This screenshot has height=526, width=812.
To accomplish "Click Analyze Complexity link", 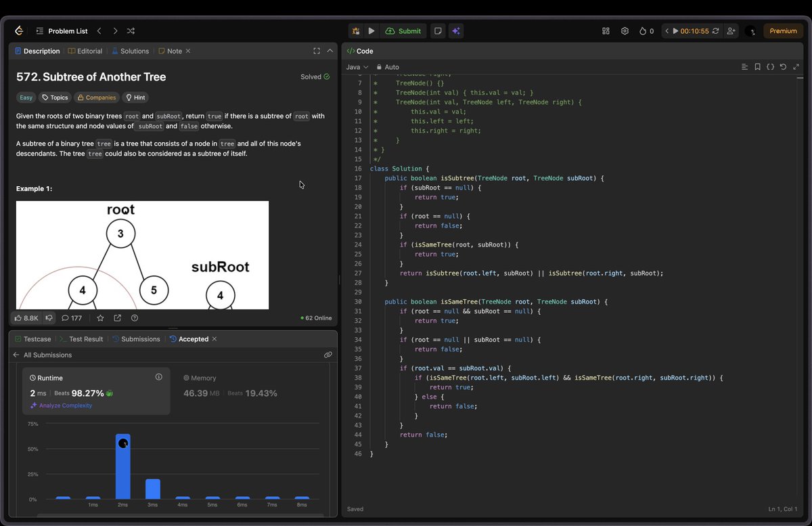I will coord(61,406).
